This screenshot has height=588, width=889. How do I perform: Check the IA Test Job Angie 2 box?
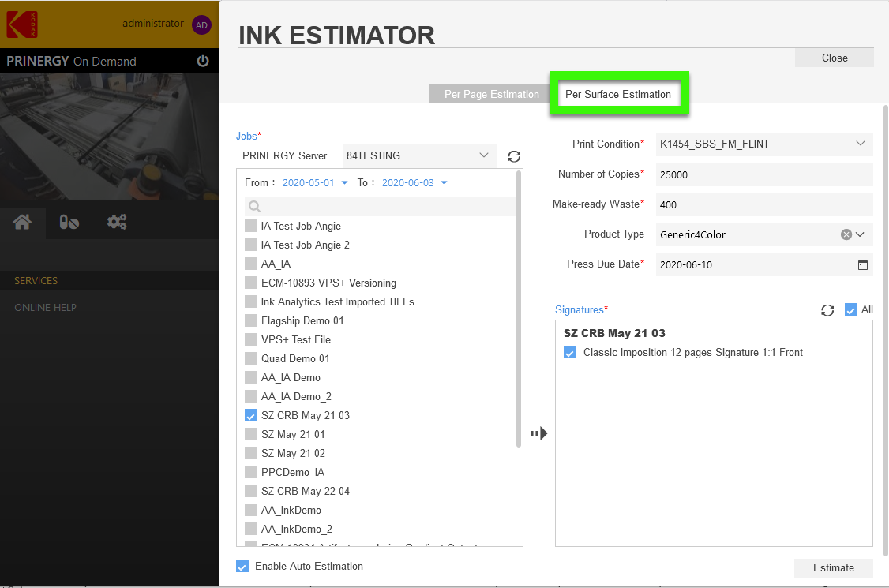click(x=250, y=245)
